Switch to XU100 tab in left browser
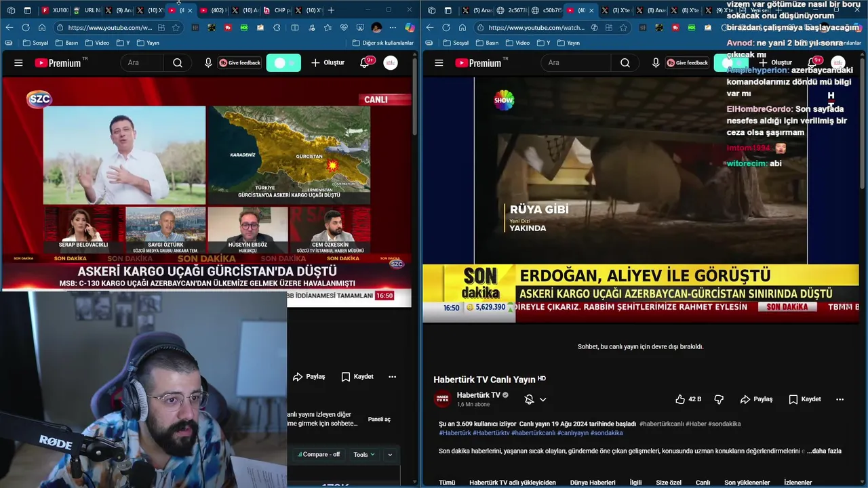 pyautogui.click(x=55, y=10)
